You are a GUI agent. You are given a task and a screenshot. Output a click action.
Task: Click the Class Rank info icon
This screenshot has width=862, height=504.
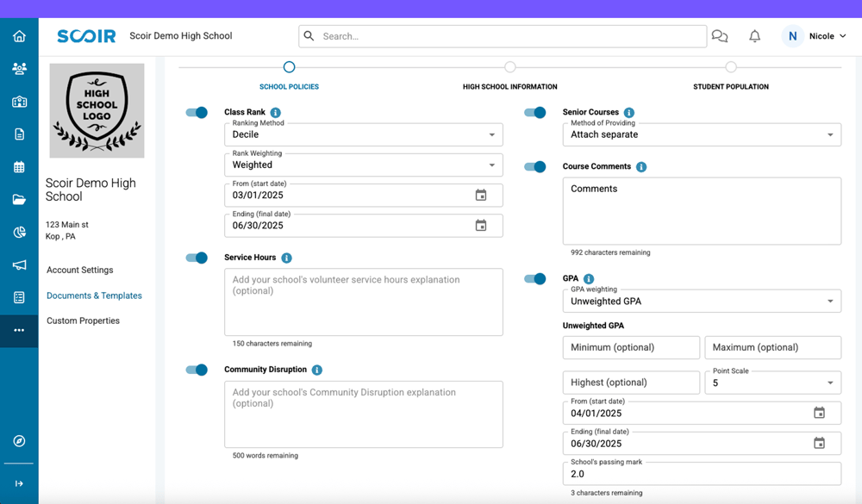[x=276, y=113]
